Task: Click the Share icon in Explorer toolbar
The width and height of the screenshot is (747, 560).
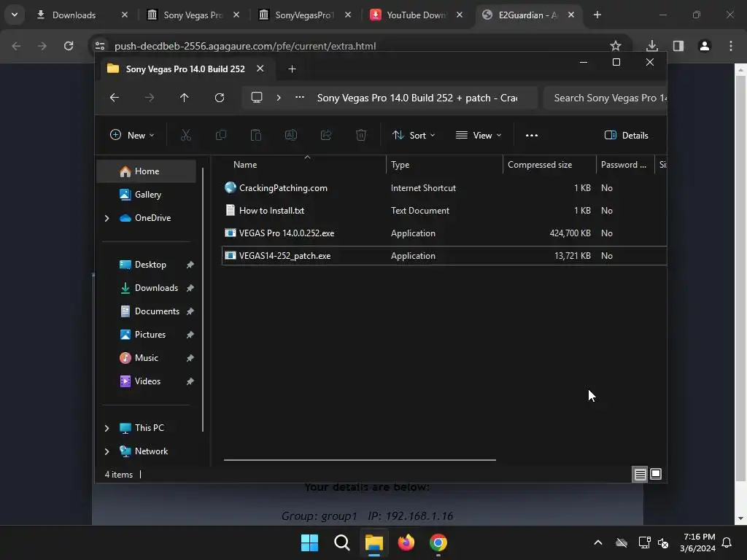Action: [326, 135]
